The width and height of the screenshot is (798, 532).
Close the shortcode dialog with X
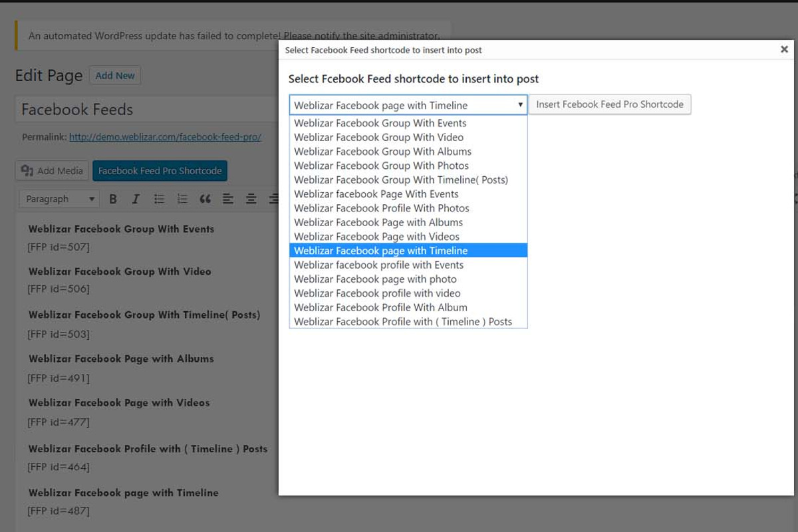pos(784,49)
